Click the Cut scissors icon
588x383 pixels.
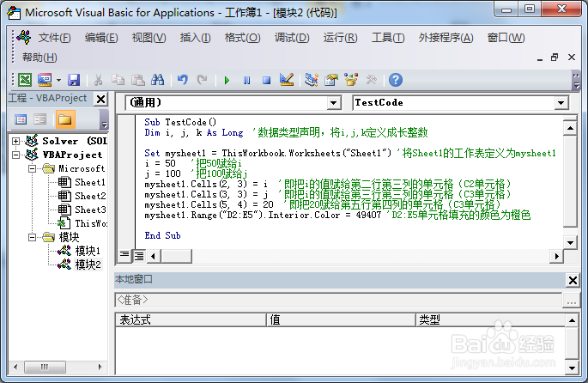98,80
